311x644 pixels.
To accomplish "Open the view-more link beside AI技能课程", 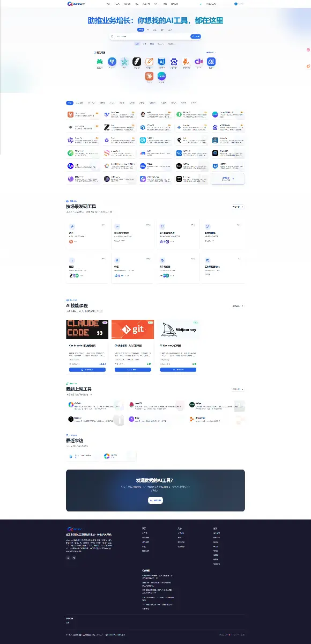I will pos(238,306).
